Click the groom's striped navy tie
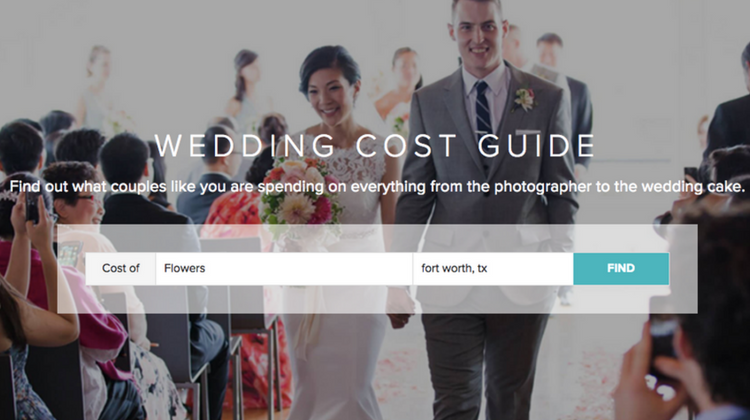 (x=483, y=108)
